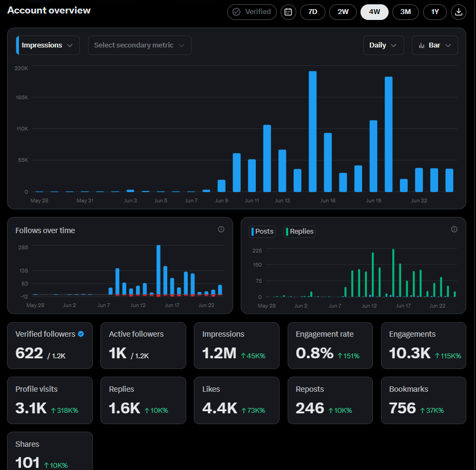476x470 pixels.
Task: Click the blue verified badge next to Verified followers
Action: tap(81, 334)
